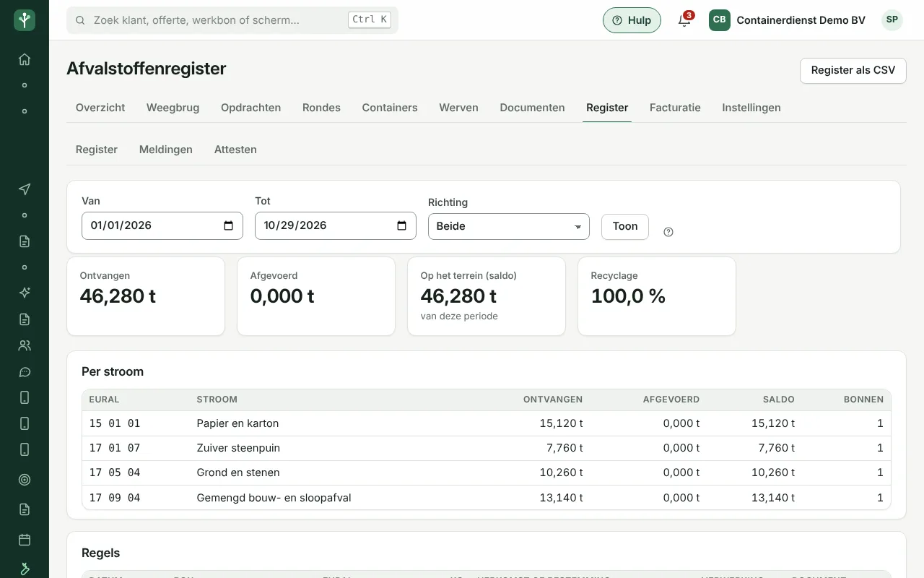The height and width of the screenshot is (578, 924).
Task: Open the Facturatie tab
Action: (675, 108)
